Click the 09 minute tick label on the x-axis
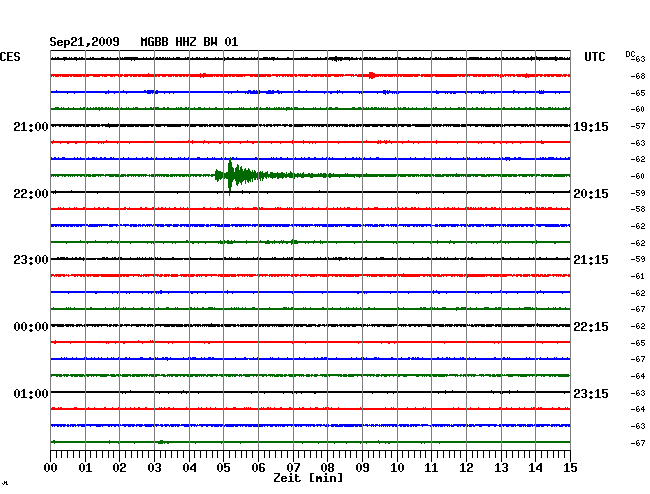650x494 pixels. click(362, 467)
